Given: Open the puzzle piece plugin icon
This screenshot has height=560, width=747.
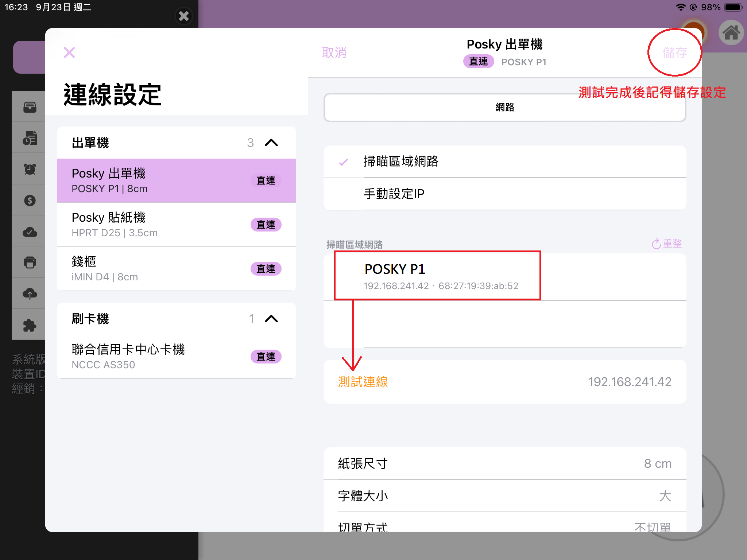Looking at the screenshot, I should coord(30,325).
